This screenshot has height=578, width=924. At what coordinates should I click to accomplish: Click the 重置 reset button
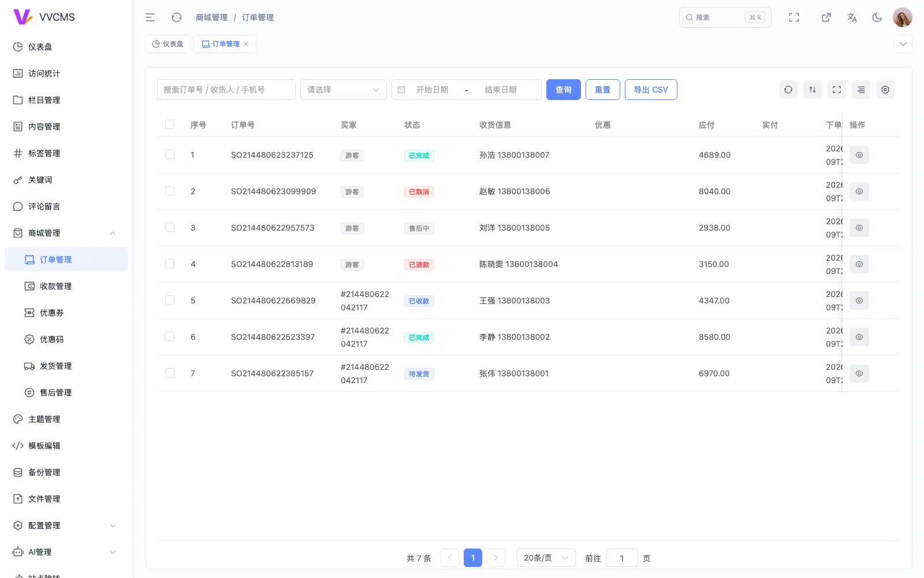tap(603, 90)
